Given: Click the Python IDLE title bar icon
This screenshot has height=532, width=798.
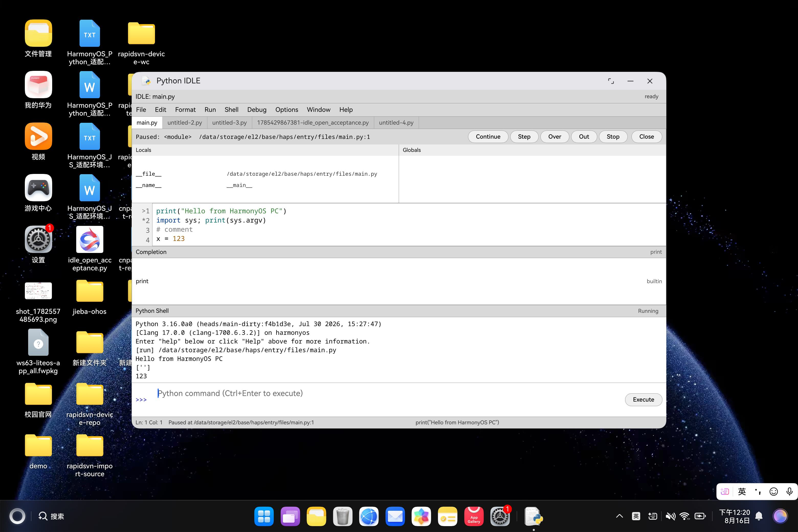Looking at the screenshot, I should pyautogui.click(x=147, y=81).
